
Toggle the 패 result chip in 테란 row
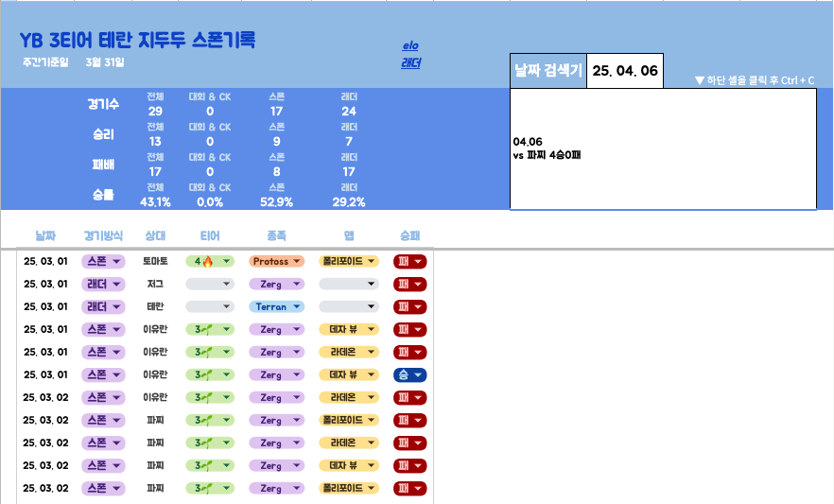point(409,306)
